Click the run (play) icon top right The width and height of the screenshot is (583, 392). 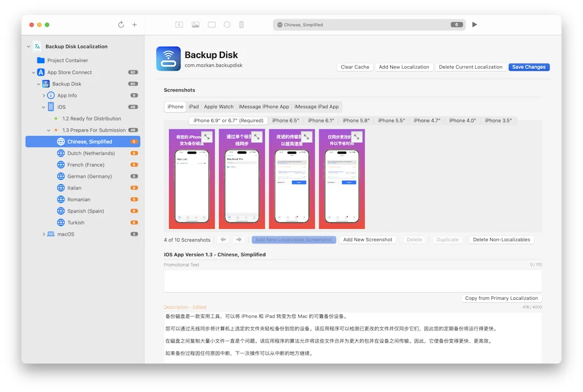[474, 24]
